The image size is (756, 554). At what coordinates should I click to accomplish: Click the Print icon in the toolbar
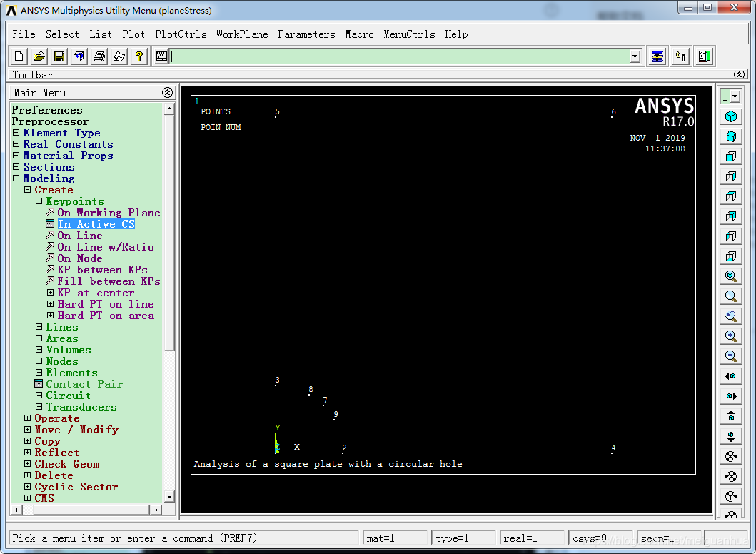coord(99,56)
